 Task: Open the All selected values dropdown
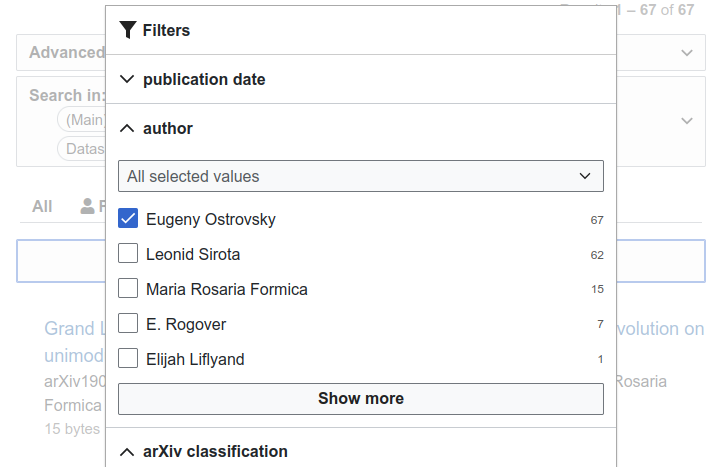[x=360, y=176]
